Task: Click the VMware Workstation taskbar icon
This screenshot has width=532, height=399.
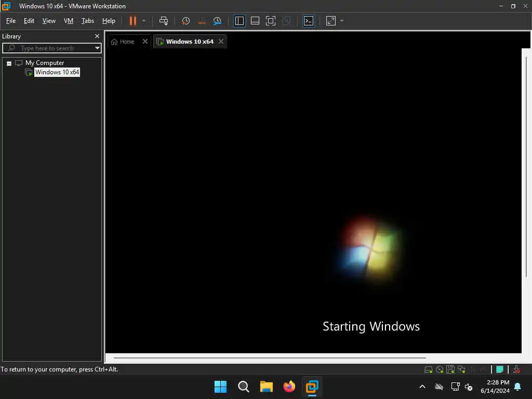Action: [x=312, y=387]
